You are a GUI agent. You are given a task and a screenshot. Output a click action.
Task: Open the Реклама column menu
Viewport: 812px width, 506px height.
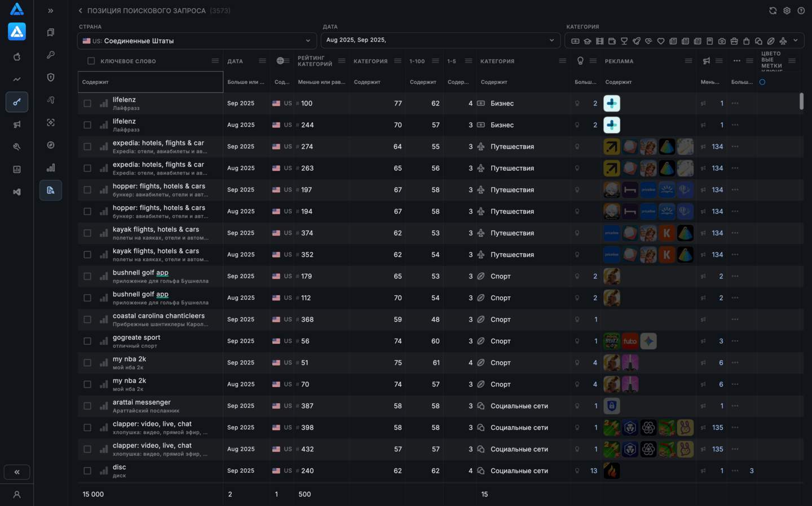coord(688,61)
